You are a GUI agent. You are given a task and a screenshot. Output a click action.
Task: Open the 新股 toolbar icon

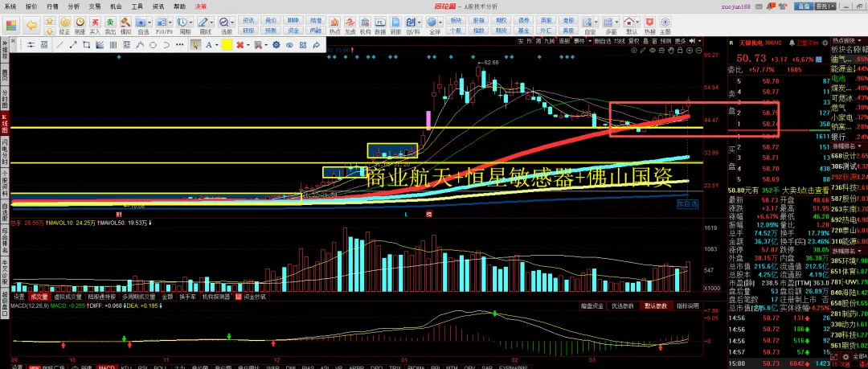[x=395, y=25]
